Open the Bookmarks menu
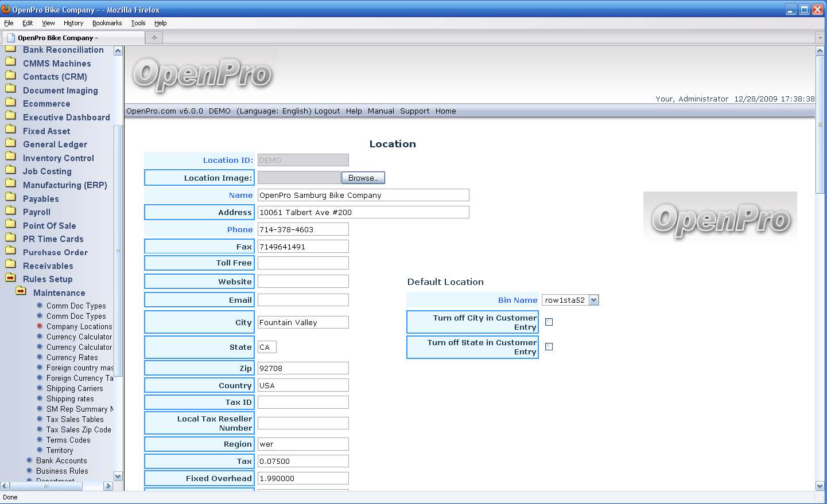This screenshot has height=504, width=827. point(107,24)
